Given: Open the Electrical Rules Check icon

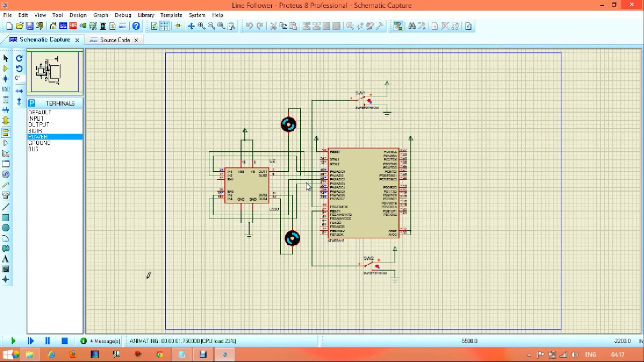Looking at the screenshot, I should (x=468, y=26).
